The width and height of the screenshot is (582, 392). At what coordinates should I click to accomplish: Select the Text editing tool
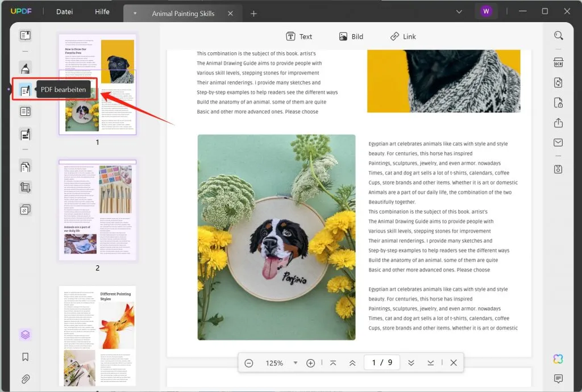(x=300, y=36)
